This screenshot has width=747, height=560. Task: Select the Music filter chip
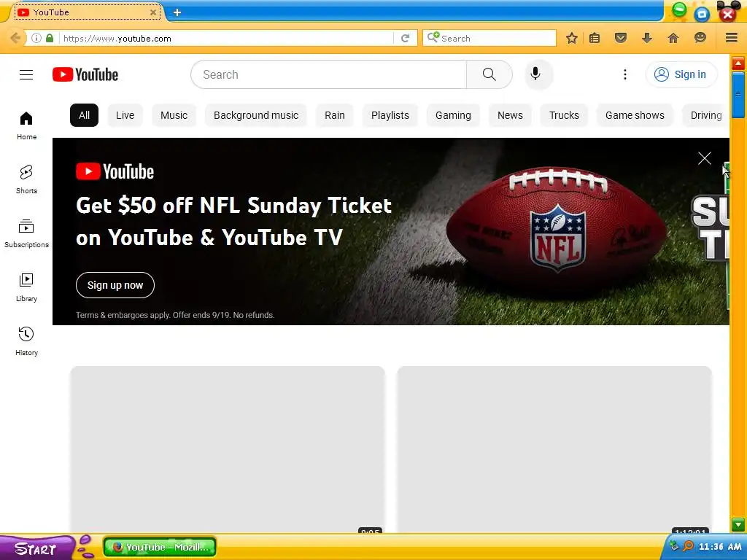pos(174,115)
